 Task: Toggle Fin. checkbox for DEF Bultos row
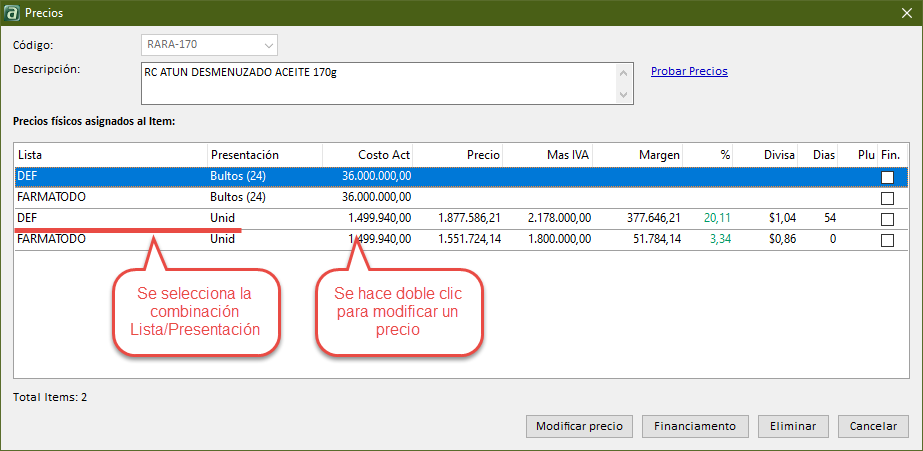[887, 177]
